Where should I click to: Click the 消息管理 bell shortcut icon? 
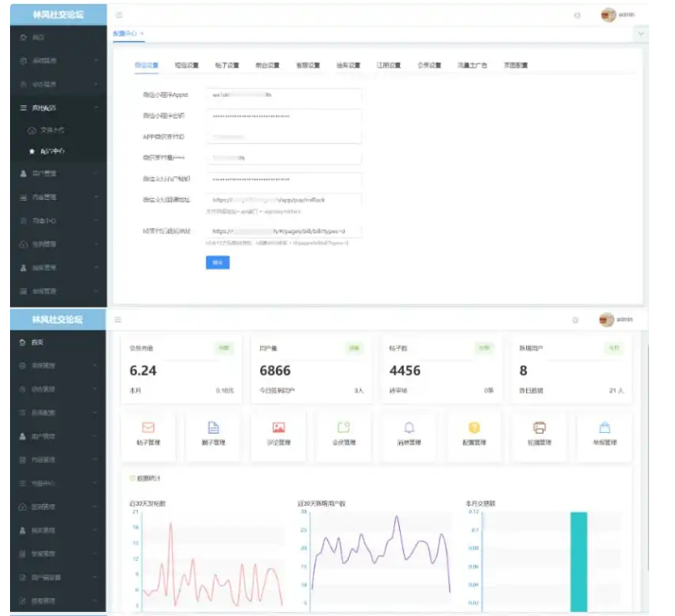pos(409,428)
